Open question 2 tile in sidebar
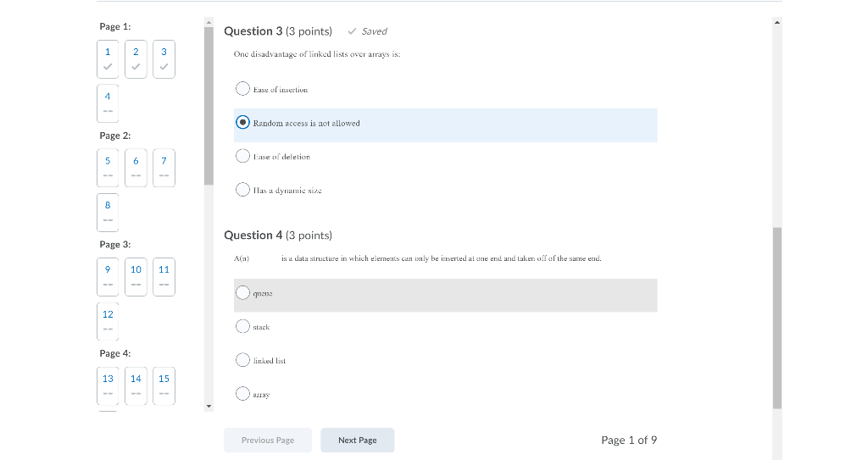This screenshot has width=868, height=460. [136, 58]
